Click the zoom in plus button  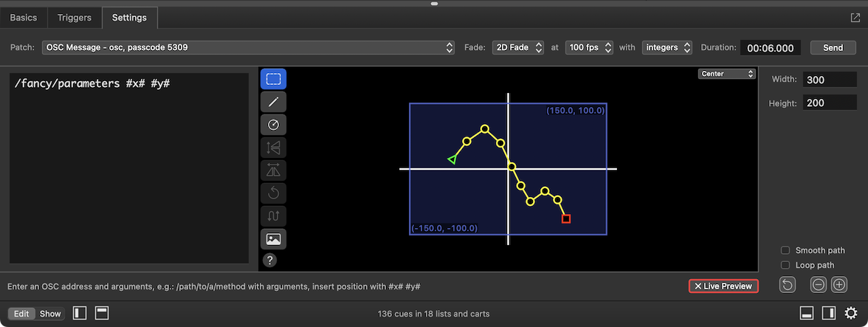(839, 285)
